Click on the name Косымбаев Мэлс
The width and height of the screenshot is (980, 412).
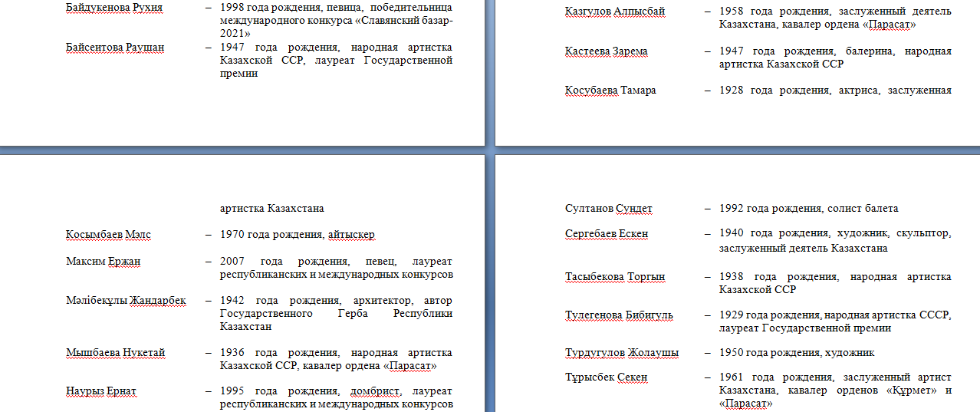click(107, 235)
